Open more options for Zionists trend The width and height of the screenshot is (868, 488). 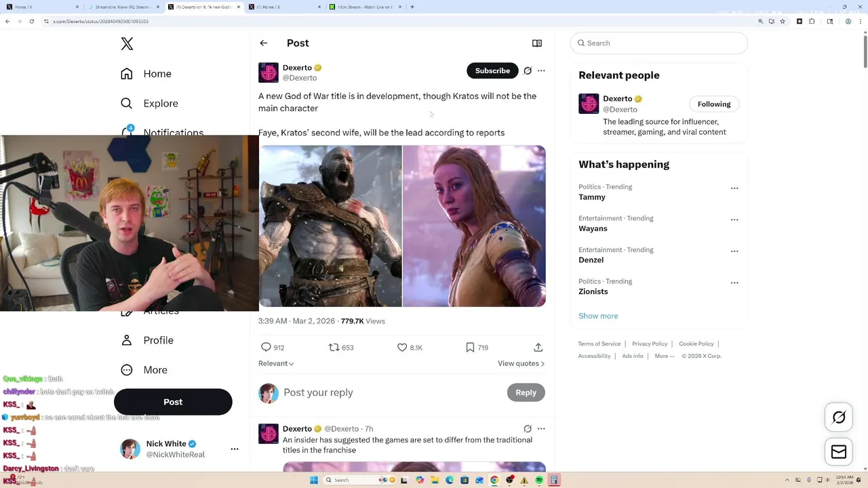(734, 283)
